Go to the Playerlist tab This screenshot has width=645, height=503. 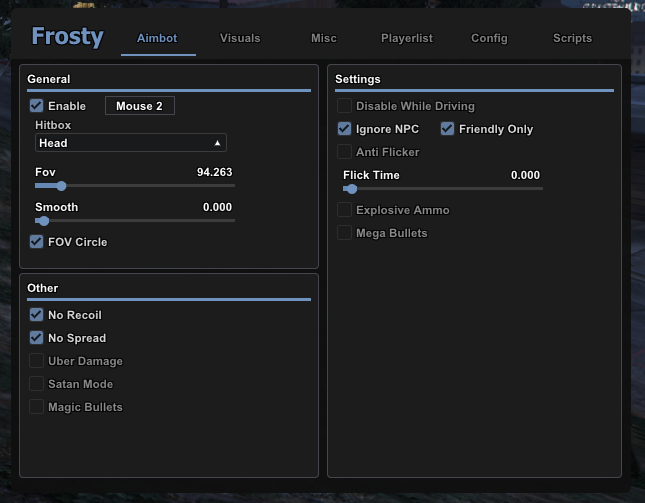tap(407, 38)
